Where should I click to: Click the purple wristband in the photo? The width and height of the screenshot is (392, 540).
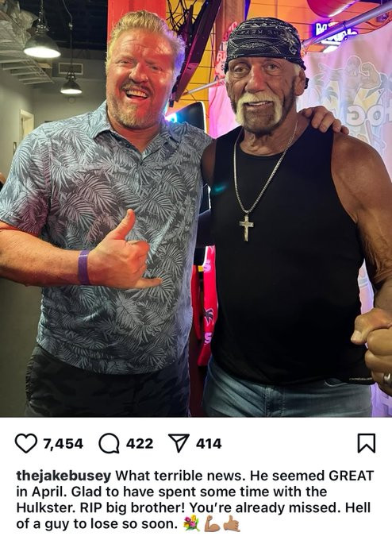pos(83,268)
